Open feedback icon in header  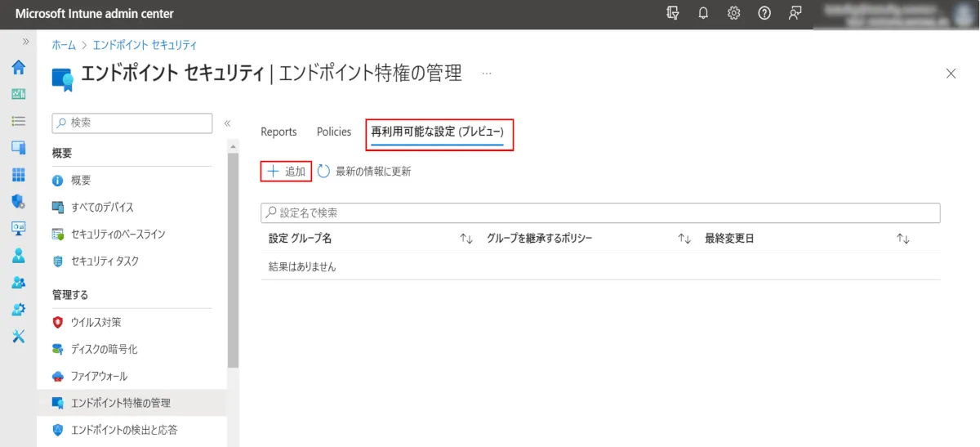[795, 13]
